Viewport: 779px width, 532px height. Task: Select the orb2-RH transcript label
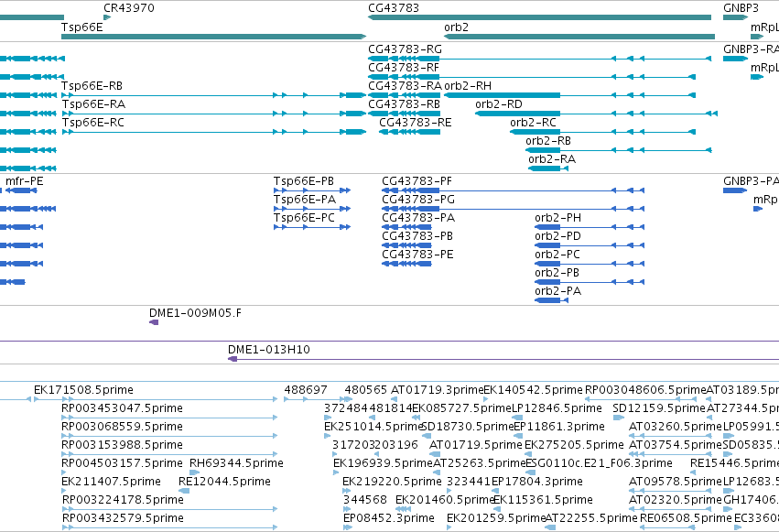[x=468, y=86]
